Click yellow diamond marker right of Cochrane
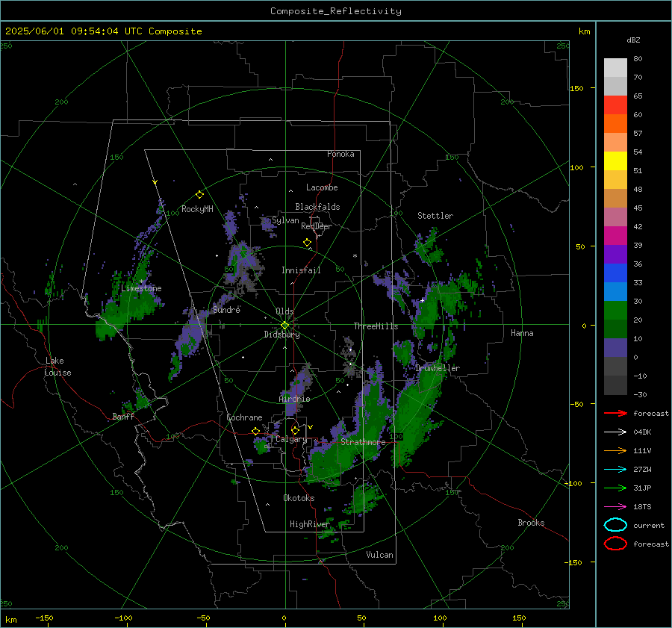This screenshot has height=628, width=672. click(255, 431)
